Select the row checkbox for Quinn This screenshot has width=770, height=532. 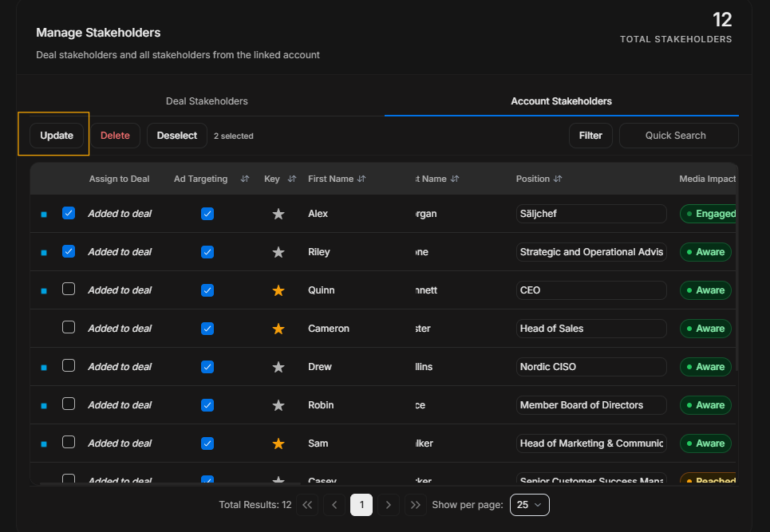pos(69,289)
